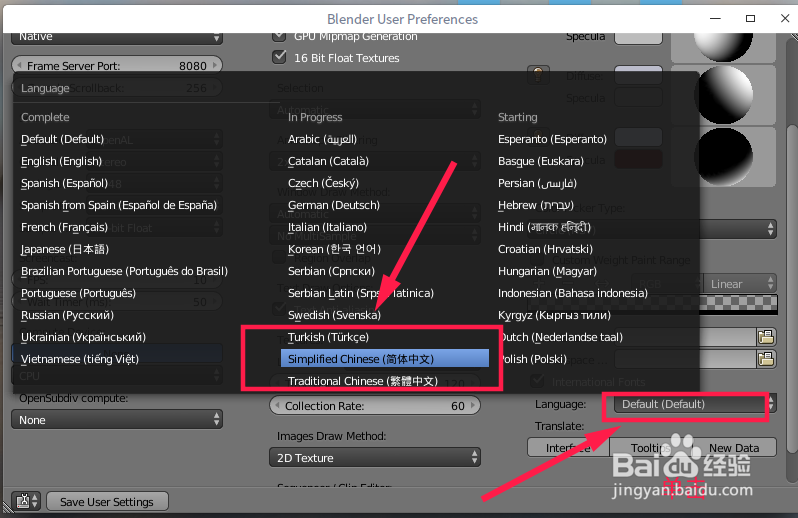Increase Frame Server Port with right arrow
Image resolution: width=798 pixels, height=518 pixels.
click(x=215, y=65)
